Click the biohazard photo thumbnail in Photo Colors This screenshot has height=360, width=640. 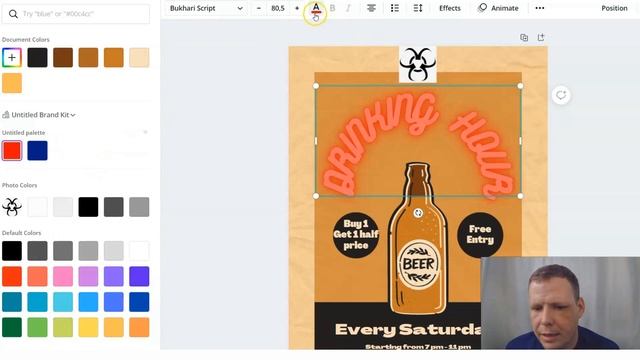[12, 207]
